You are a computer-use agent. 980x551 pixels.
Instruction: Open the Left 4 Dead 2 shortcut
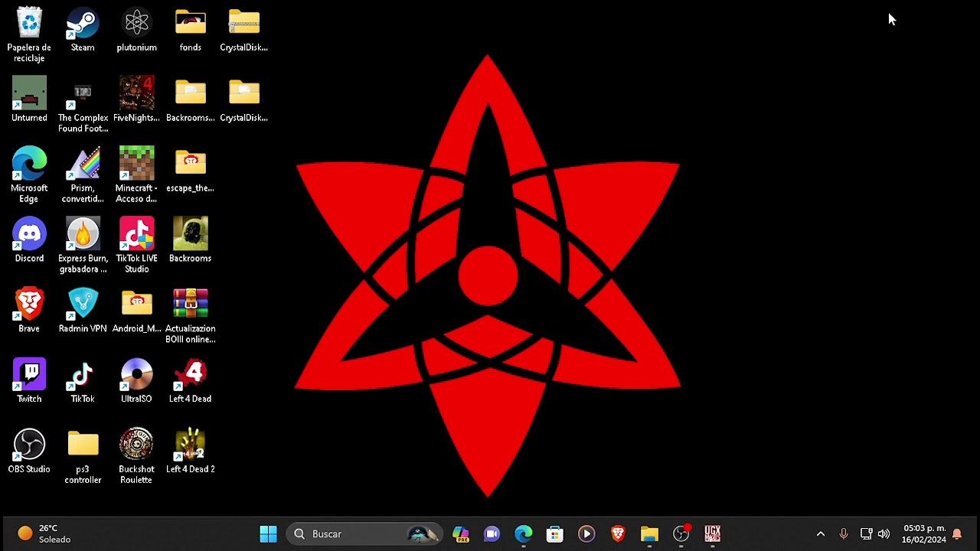click(x=190, y=445)
